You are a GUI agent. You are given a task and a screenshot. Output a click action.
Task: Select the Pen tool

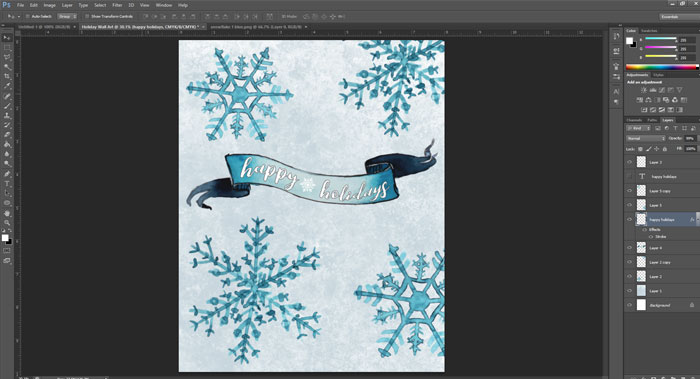pos(7,174)
